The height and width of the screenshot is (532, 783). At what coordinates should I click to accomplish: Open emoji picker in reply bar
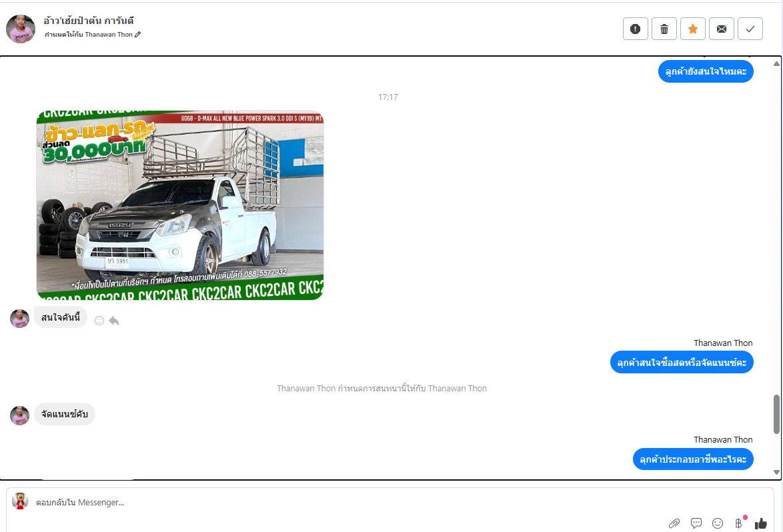pyautogui.click(x=718, y=523)
